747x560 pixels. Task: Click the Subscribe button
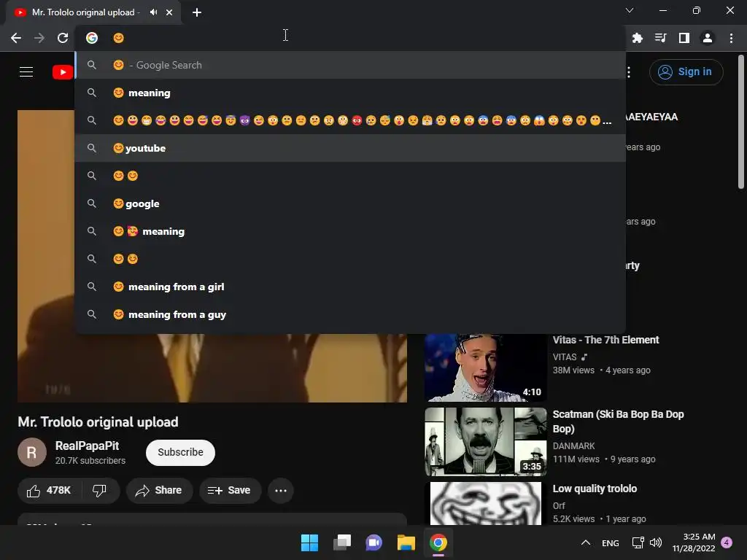pyautogui.click(x=181, y=452)
